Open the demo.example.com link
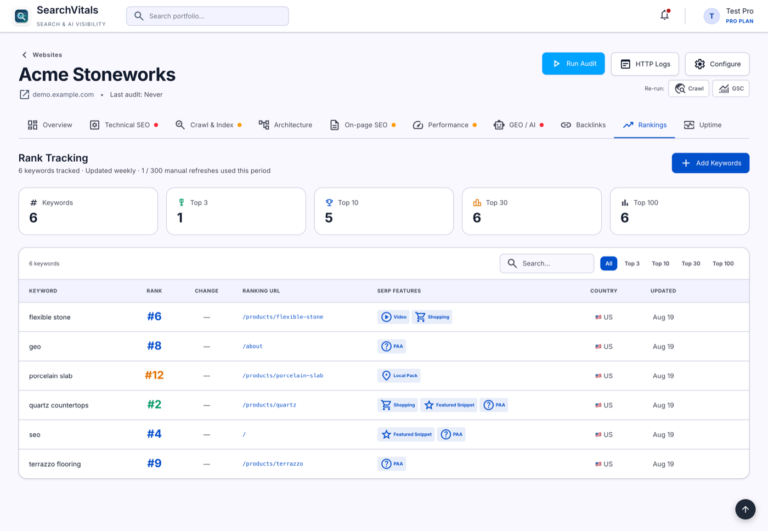The image size is (768, 532). pos(63,94)
